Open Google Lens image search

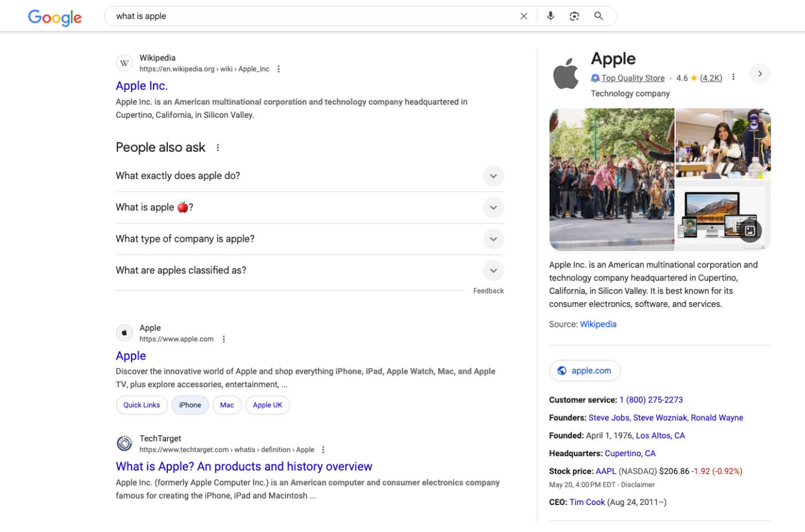574,16
